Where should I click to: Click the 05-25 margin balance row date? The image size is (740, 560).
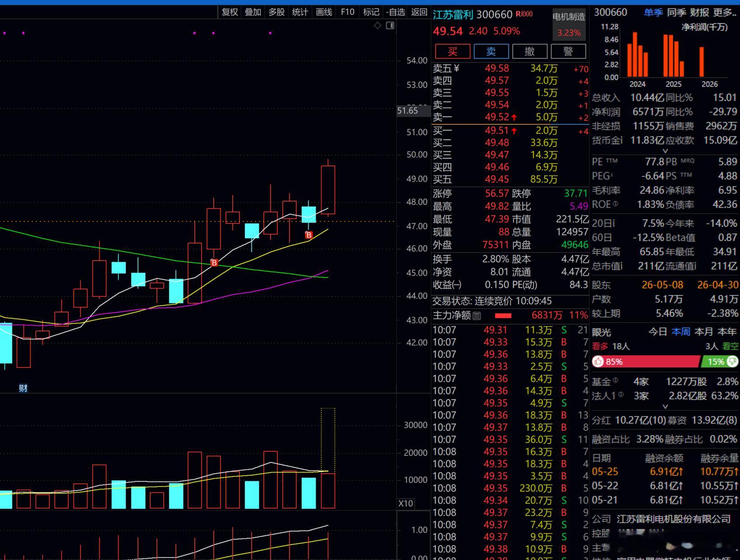tap(605, 472)
